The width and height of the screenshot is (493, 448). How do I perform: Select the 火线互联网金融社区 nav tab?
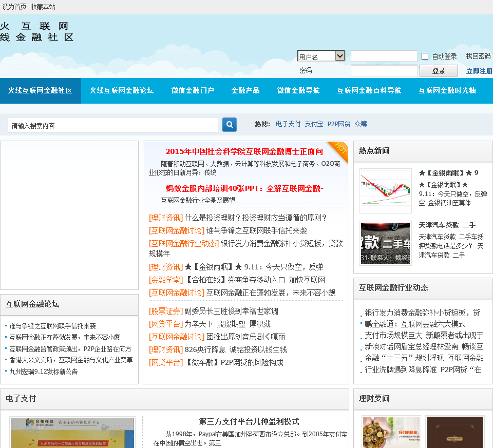(x=40, y=90)
